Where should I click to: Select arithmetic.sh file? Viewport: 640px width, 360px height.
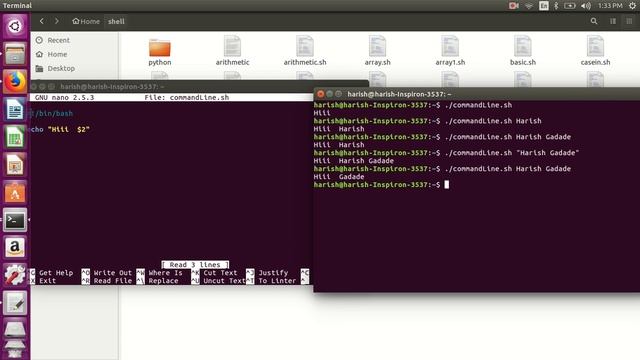point(305,51)
